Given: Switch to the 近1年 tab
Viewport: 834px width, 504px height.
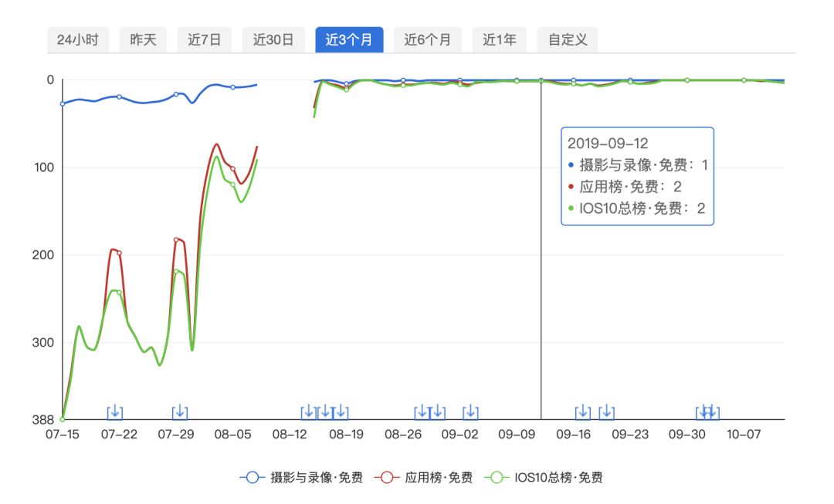Looking at the screenshot, I should [500, 39].
